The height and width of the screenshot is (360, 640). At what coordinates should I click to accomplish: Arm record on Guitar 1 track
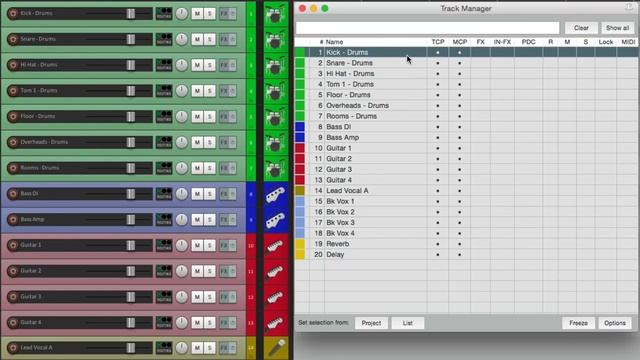13,245
